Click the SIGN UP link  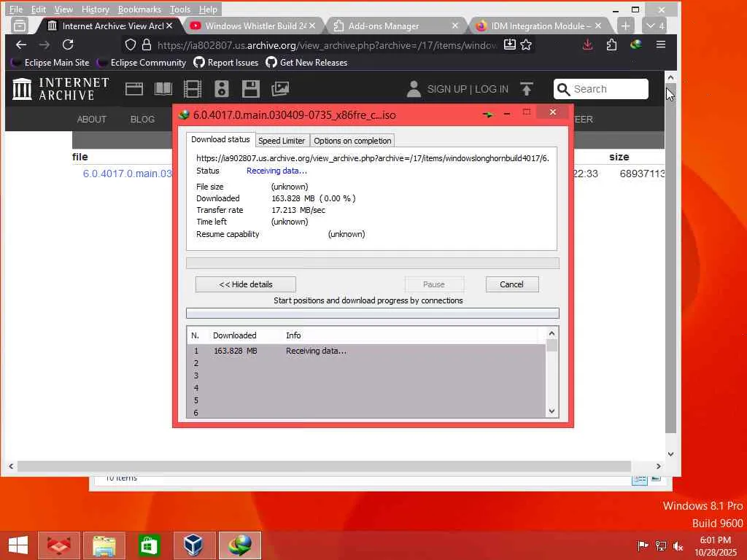coord(447,89)
